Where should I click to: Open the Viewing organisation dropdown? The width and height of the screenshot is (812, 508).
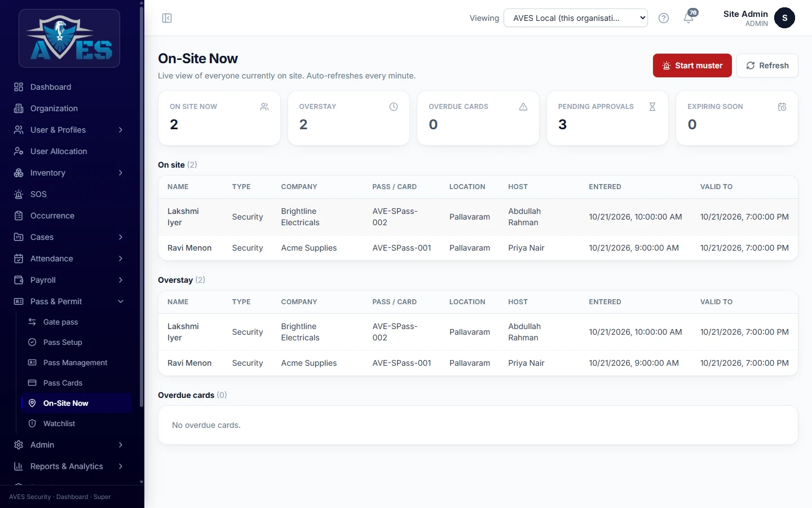pos(576,18)
